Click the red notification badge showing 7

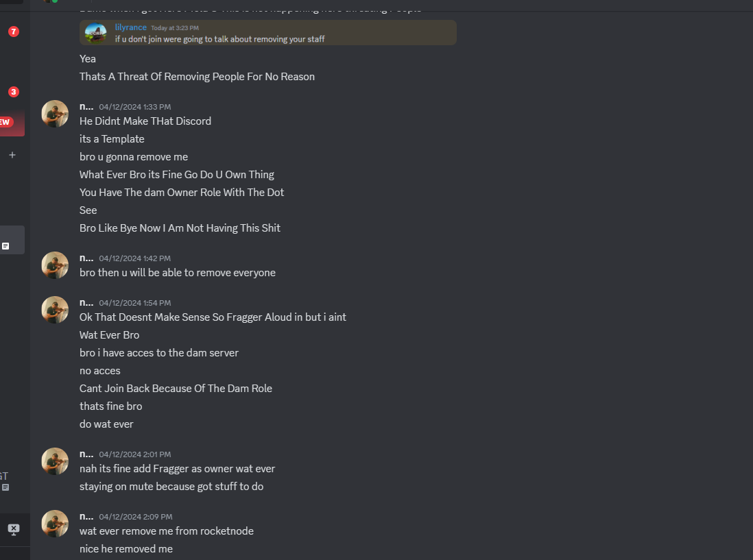pos(14,32)
